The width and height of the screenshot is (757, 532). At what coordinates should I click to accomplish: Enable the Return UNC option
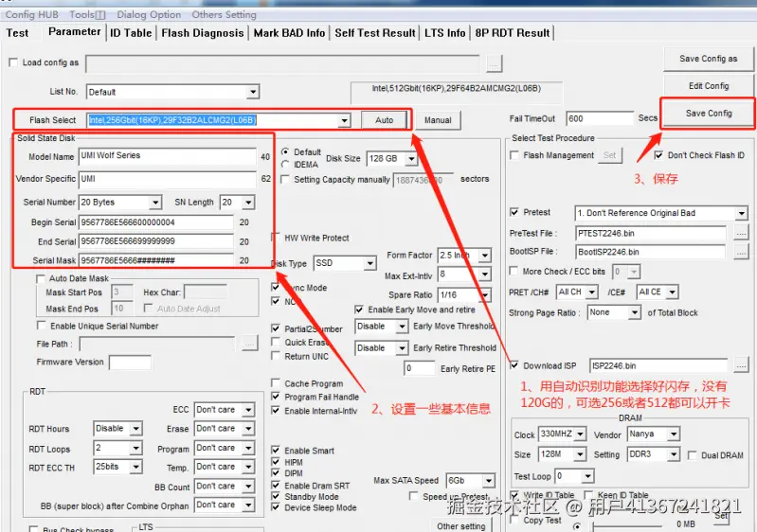click(x=276, y=356)
